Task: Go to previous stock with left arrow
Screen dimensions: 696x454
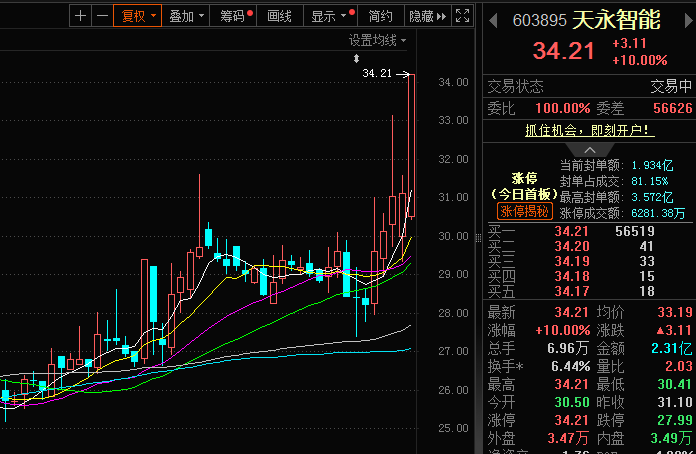Action: 493,20
